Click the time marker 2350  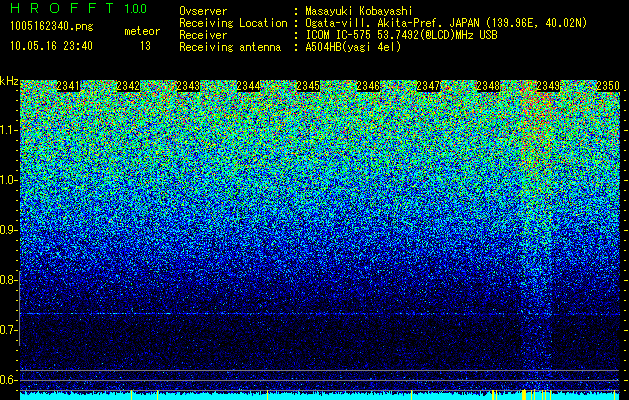(x=608, y=86)
